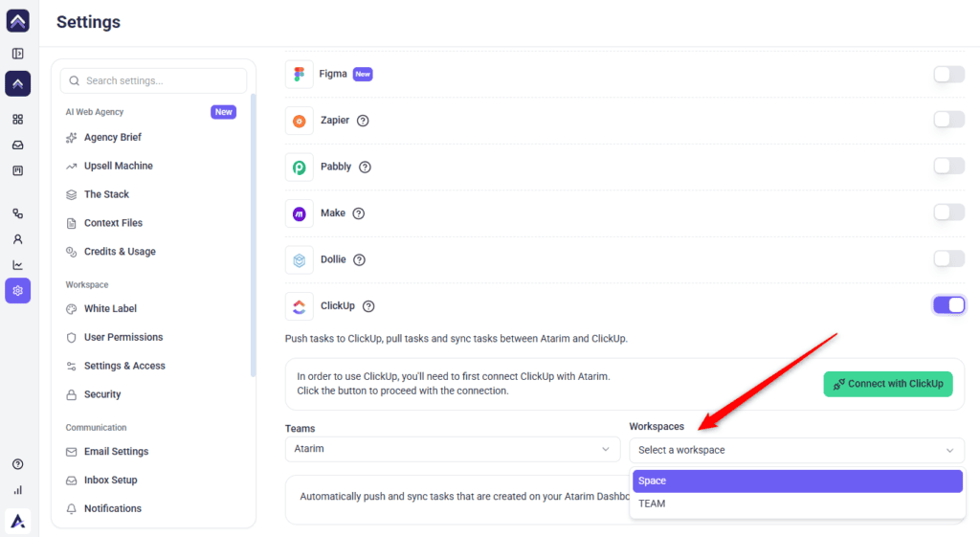This screenshot has width=980, height=537.
Task: Open the people icon in left rail
Action: tap(17, 239)
